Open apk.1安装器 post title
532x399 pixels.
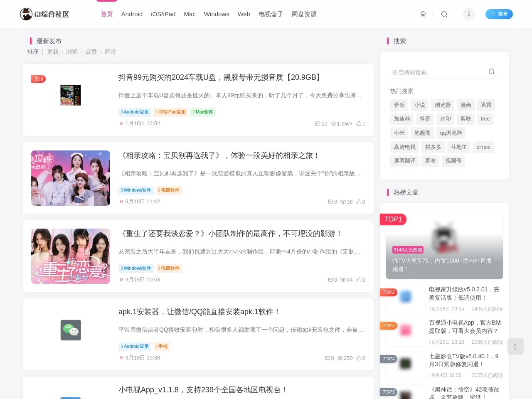coord(199,312)
